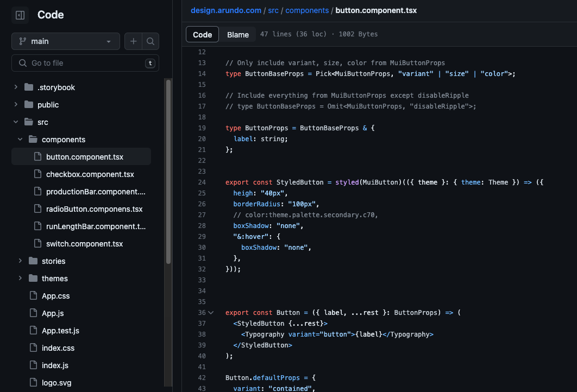The image size is (577, 392).
Task: Click the .storybook folder icon
Action: click(x=29, y=87)
